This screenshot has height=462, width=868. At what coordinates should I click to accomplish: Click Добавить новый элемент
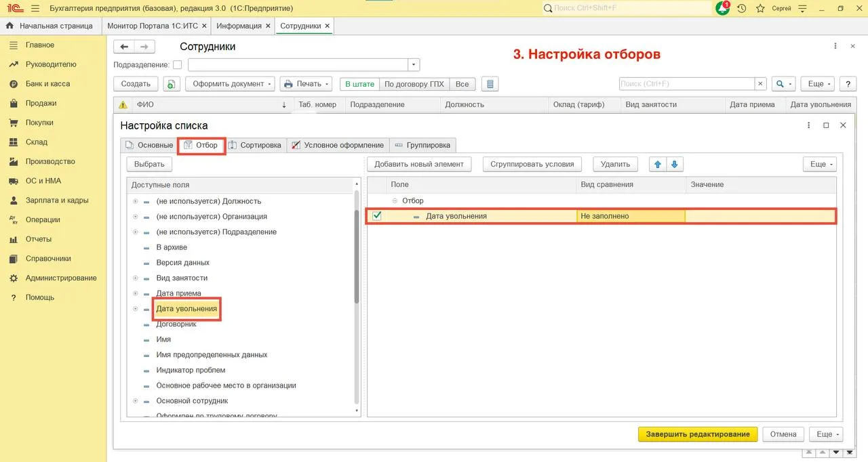pyautogui.click(x=419, y=164)
